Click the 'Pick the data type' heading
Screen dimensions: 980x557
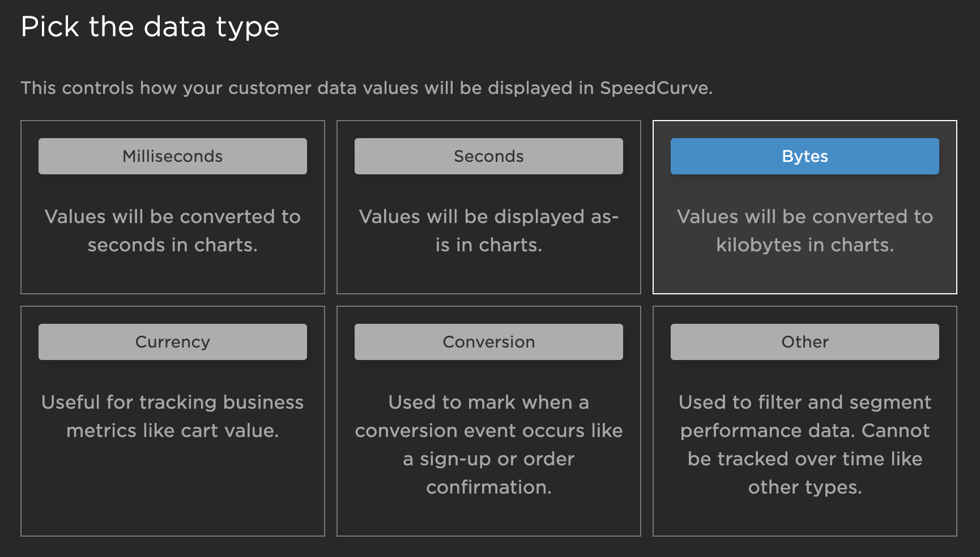(150, 27)
